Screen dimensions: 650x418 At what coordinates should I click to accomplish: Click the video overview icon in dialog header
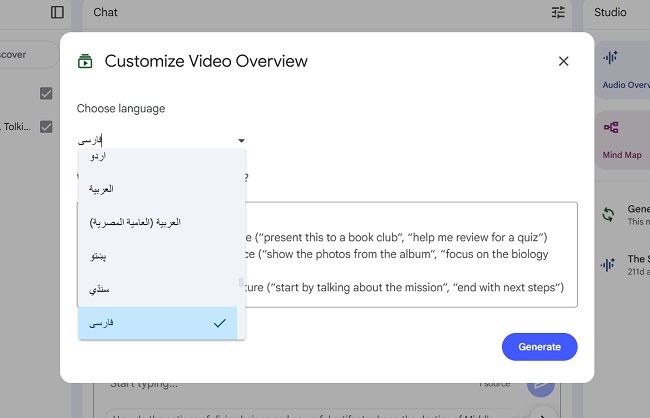coord(85,61)
